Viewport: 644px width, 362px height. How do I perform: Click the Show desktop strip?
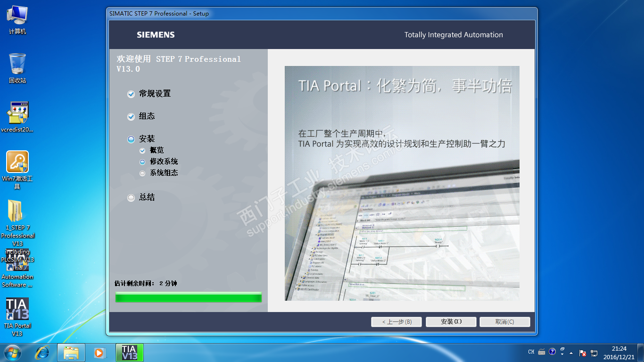(640, 353)
